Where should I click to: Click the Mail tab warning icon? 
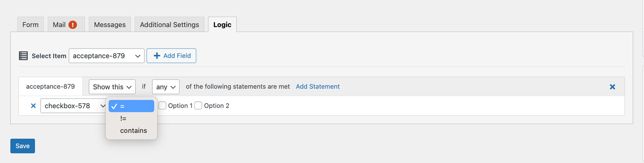coord(73,25)
